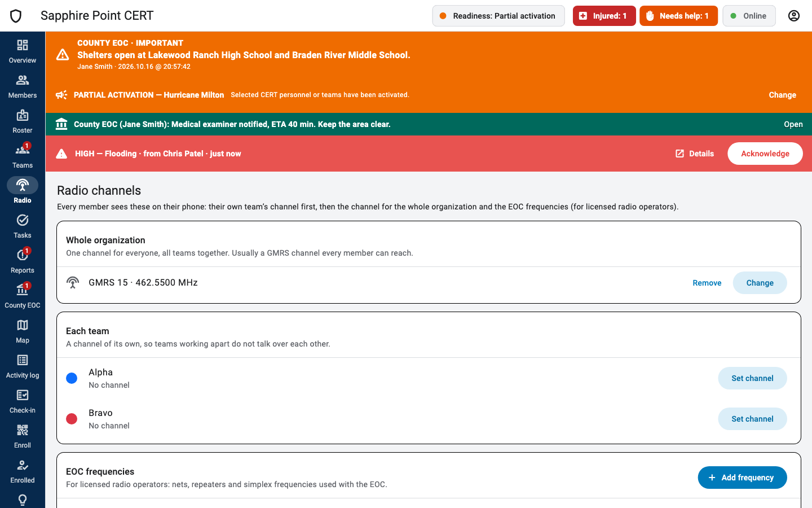Select the Radio sidebar item
This screenshot has height=508, width=812.
(x=23, y=191)
